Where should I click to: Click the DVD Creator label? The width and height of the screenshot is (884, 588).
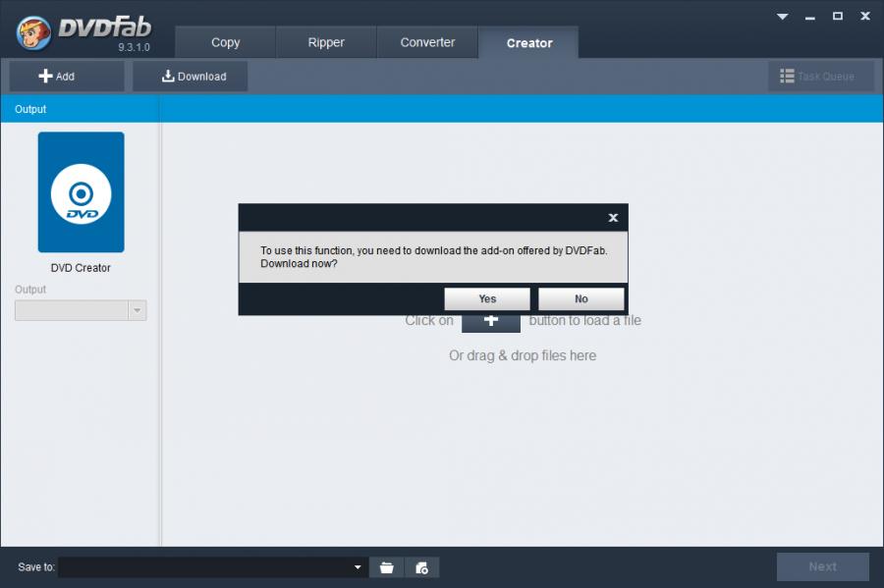tap(81, 268)
